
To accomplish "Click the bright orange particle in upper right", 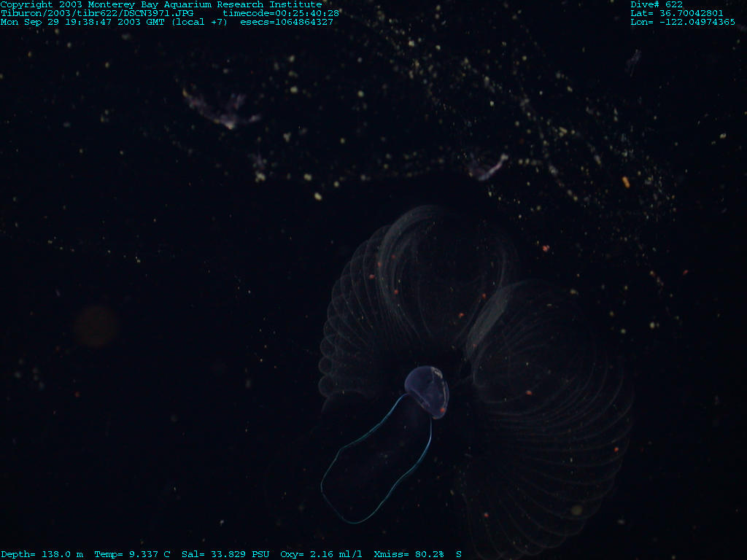I will pyautogui.click(x=626, y=182).
